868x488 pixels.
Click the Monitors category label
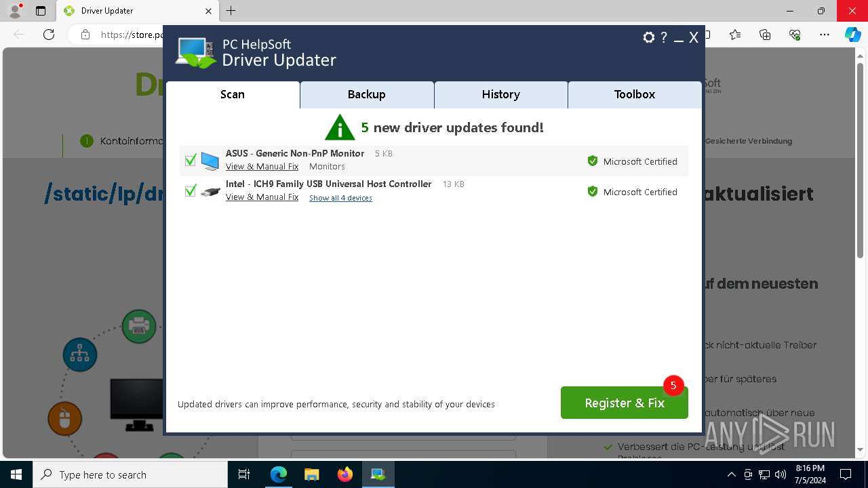click(327, 167)
